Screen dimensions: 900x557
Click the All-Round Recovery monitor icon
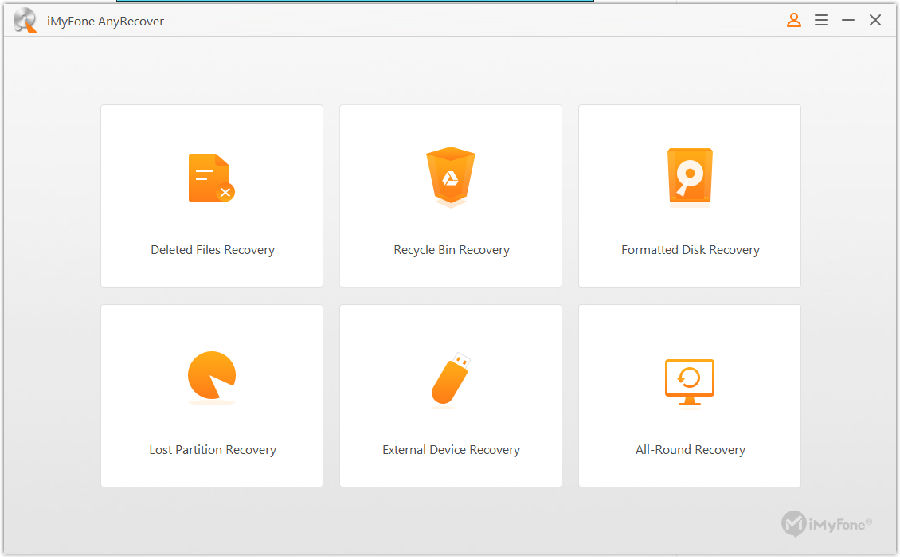(689, 381)
